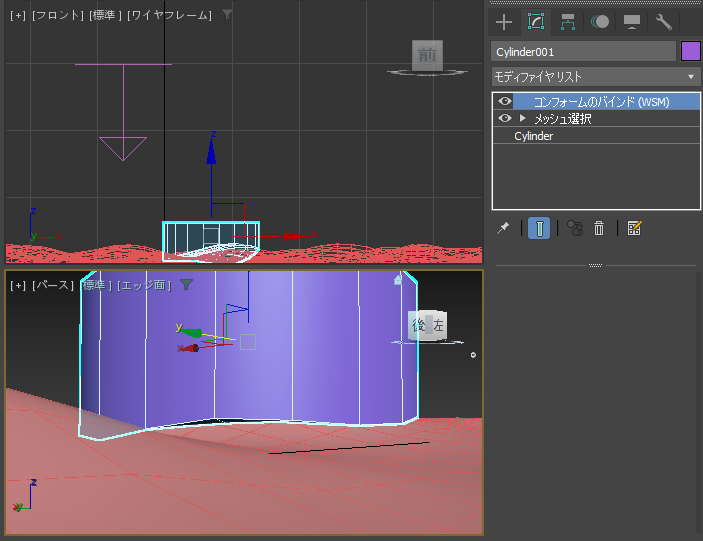
Task: Open the Hierarchy panel tab
Action: point(568,22)
